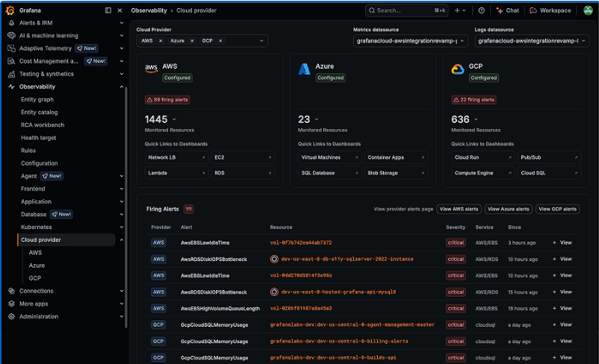Open resource dev-us-central-0-billing-alerts link
The width and height of the screenshot is (599, 364).
coord(339,342)
